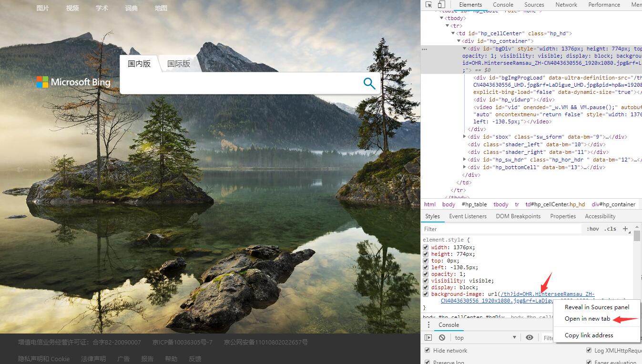Image resolution: width=642 pixels, height=364 pixels.
Task: Open the Properties sidebar tab
Action: tap(563, 216)
